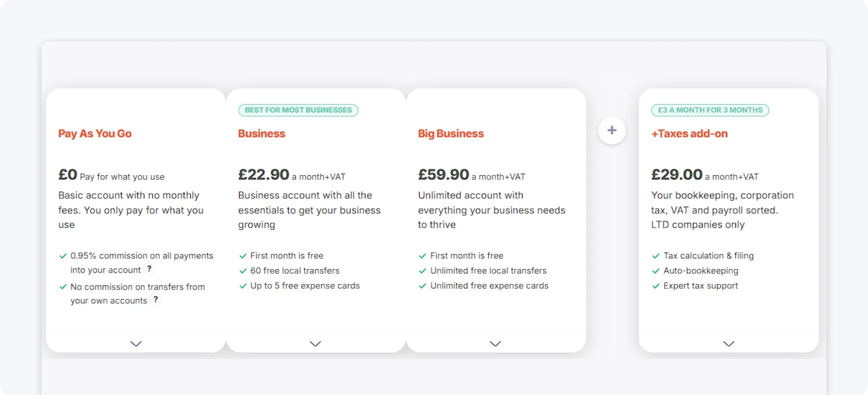This screenshot has width=868, height=395.
Task: Click the £22.90 Business price
Action: pos(263,174)
